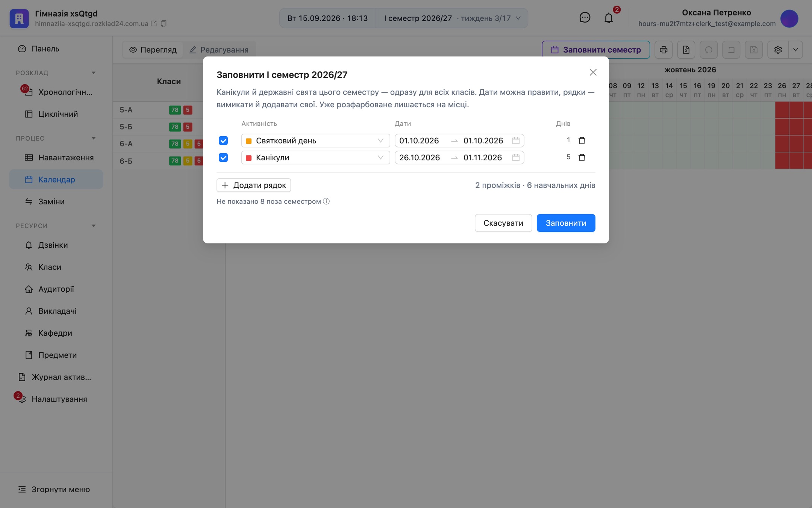Switch to the Редагування tab
The width and height of the screenshot is (812, 508).
[x=219, y=50]
